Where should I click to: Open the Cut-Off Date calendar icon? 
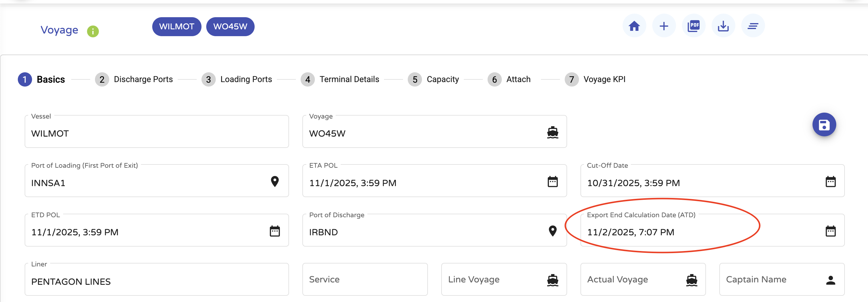830,182
